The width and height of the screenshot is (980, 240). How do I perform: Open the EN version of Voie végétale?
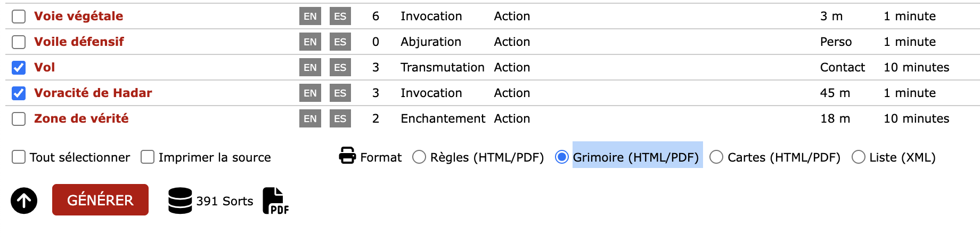310,16
